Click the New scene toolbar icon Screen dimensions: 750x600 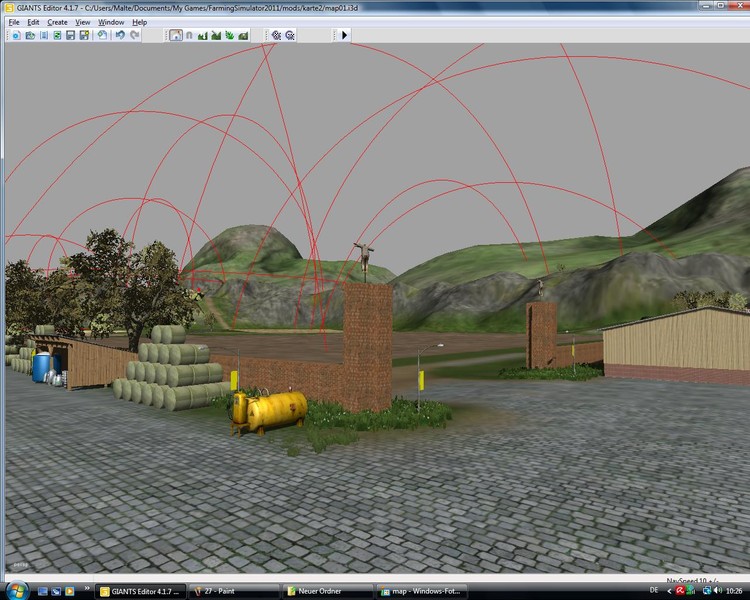click(x=16, y=35)
